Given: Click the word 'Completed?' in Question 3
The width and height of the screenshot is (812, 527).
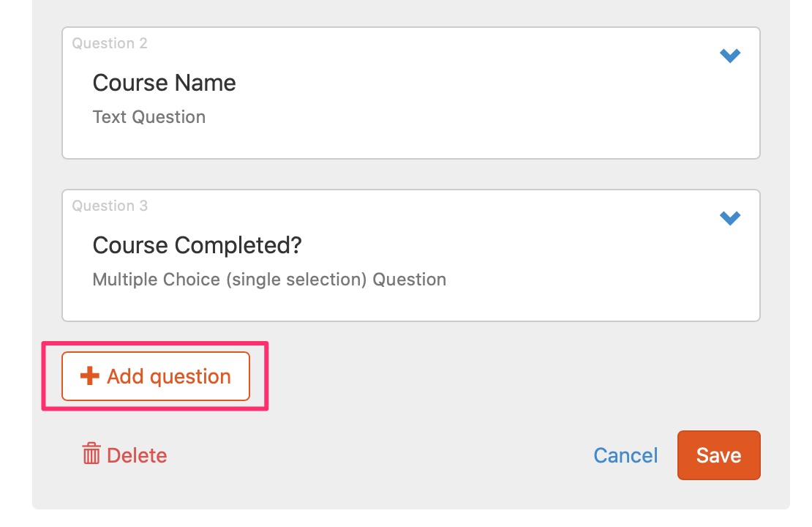Looking at the screenshot, I should (238, 245).
